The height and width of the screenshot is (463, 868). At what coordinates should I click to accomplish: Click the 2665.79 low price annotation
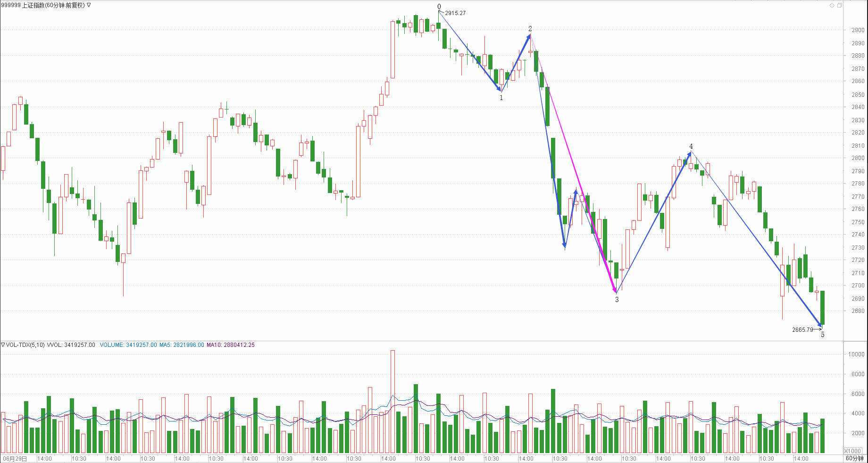click(x=802, y=330)
